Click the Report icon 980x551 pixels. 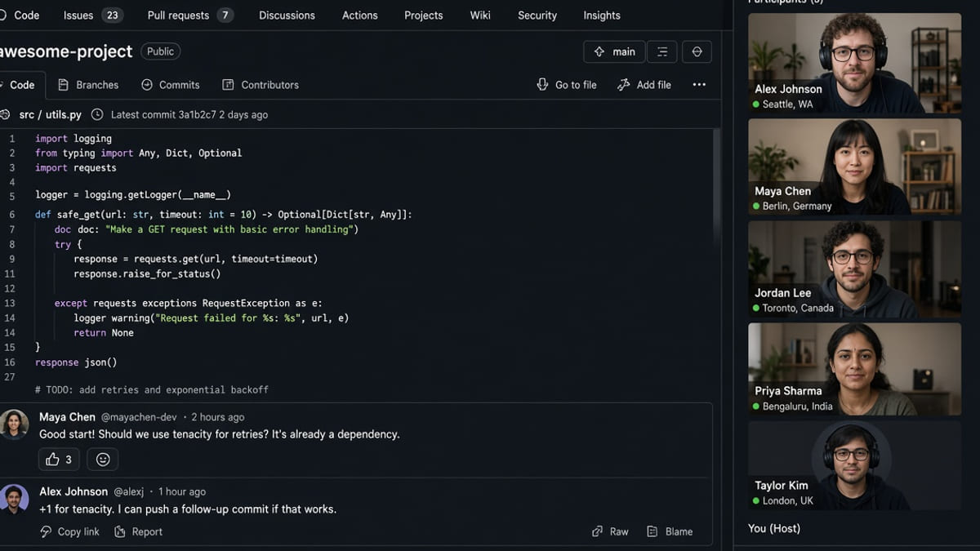(x=120, y=531)
